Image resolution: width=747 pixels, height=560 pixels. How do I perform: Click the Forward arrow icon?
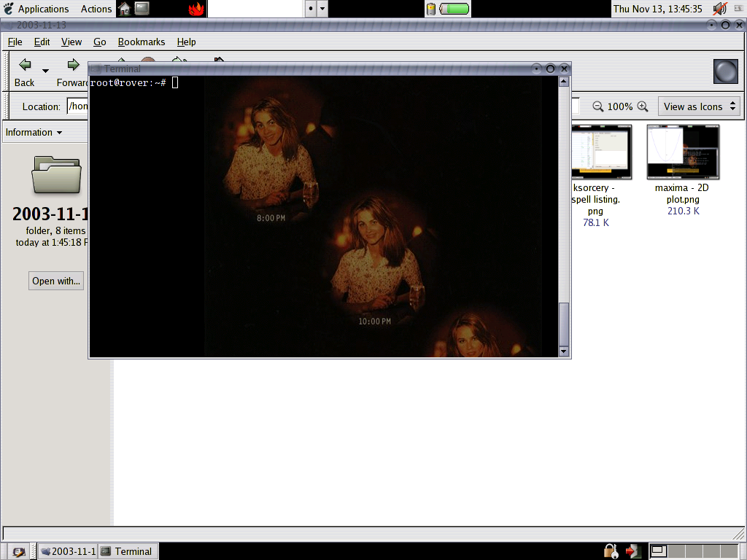pyautogui.click(x=73, y=66)
